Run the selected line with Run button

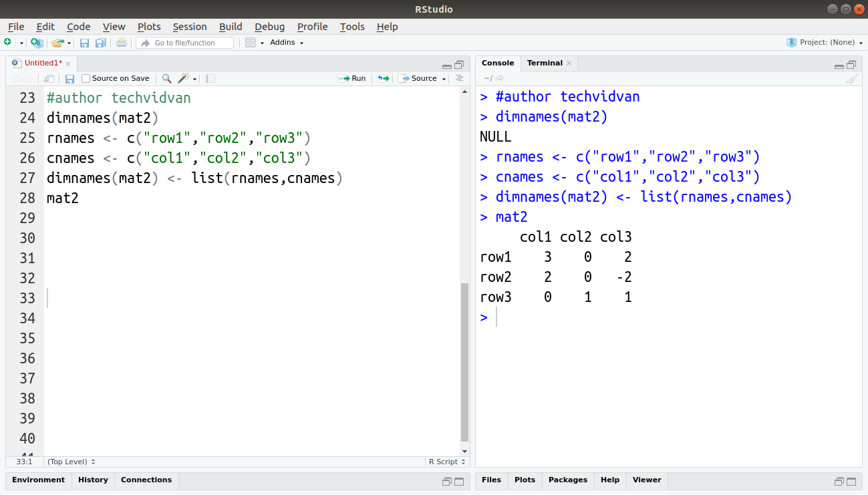point(352,78)
